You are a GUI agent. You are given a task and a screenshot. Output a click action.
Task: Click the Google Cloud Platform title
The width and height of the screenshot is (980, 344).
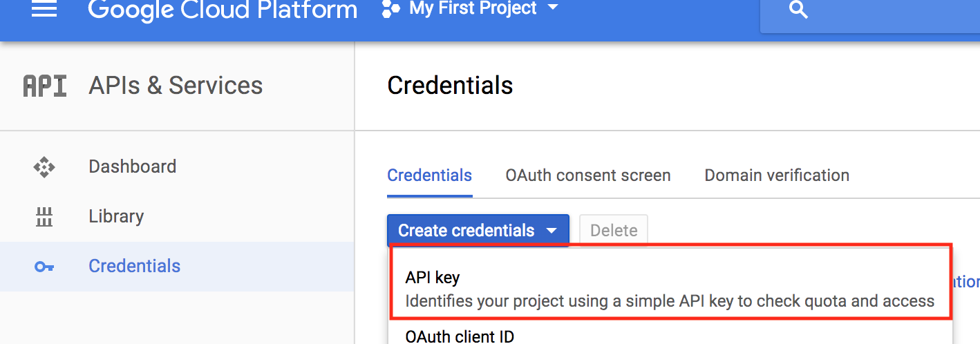pos(223,10)
